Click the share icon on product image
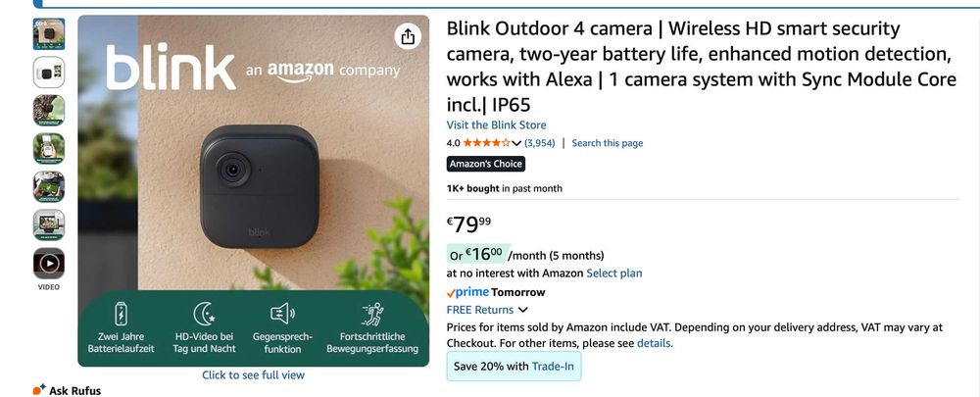The height and width of the screenshot is (397, 980). pos(408,37)
